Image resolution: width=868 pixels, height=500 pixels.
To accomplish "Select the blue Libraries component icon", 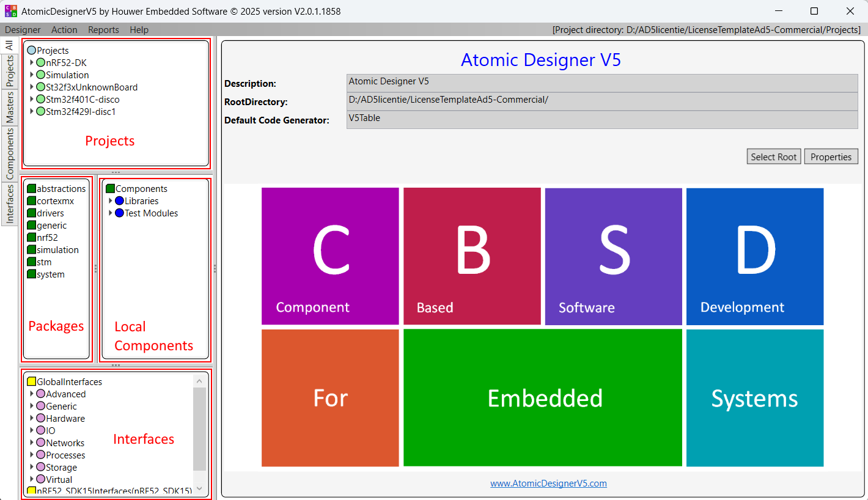I will pos(119,201).
